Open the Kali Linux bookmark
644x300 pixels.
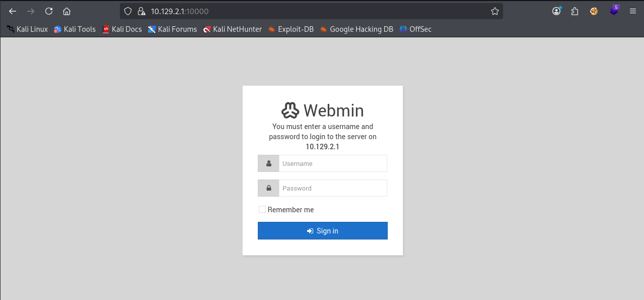tap(27, 29)
